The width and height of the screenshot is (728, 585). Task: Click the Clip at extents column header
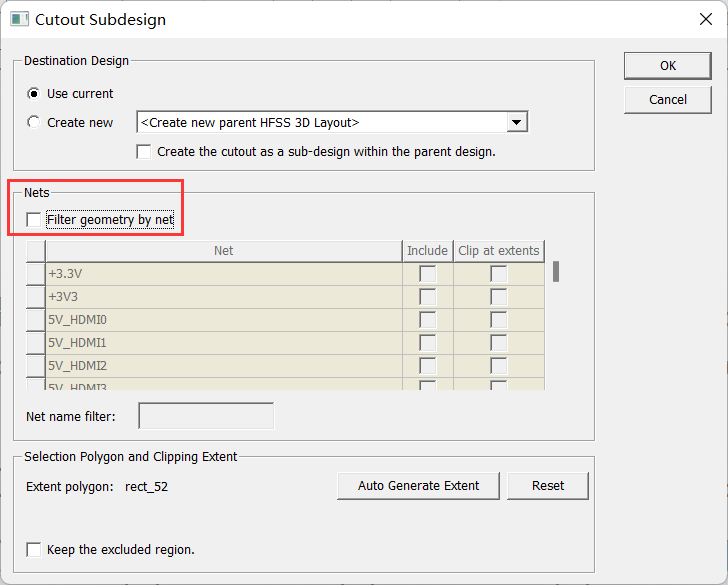[x=499, y=251]
